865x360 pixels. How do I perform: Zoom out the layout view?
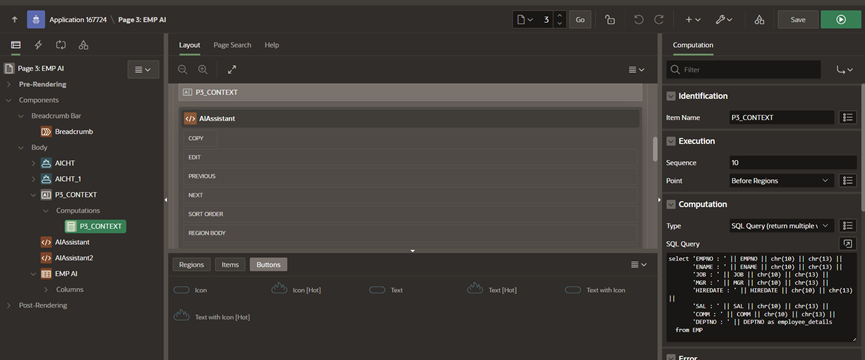coord(183,69)
